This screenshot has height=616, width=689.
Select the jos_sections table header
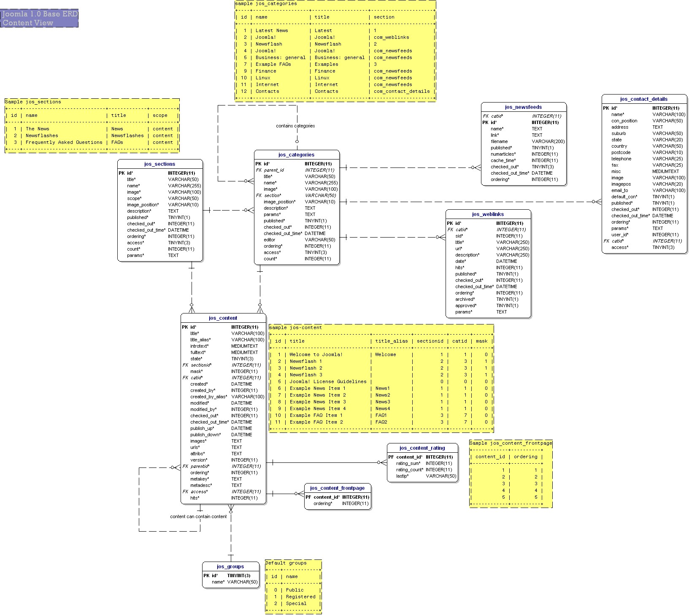point(159,164)
